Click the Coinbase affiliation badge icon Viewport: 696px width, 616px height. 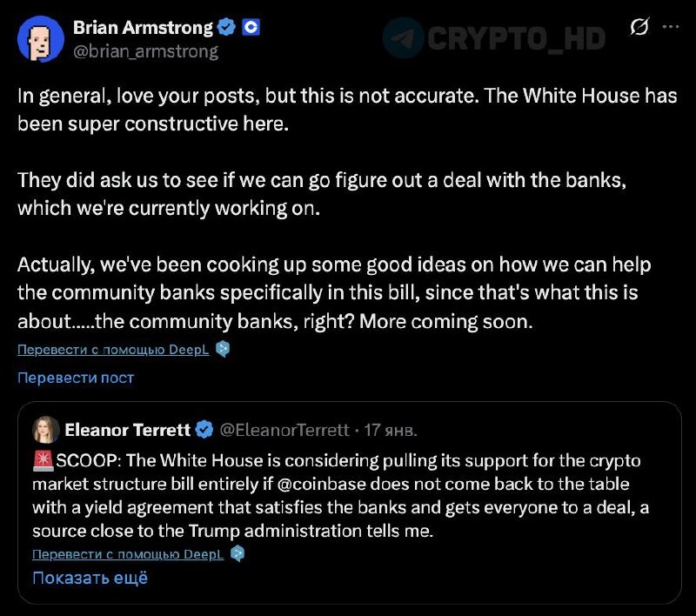[x=251, y=28]
